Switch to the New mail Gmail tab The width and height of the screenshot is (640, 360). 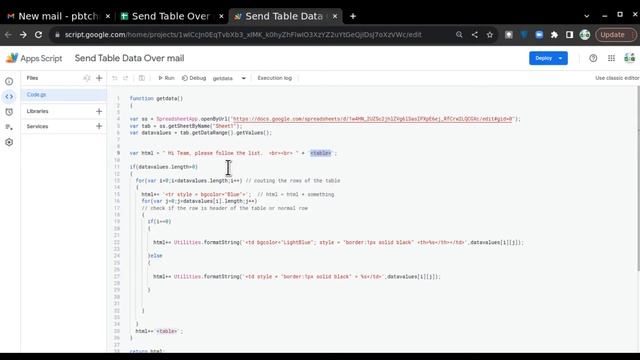(58, 16)
